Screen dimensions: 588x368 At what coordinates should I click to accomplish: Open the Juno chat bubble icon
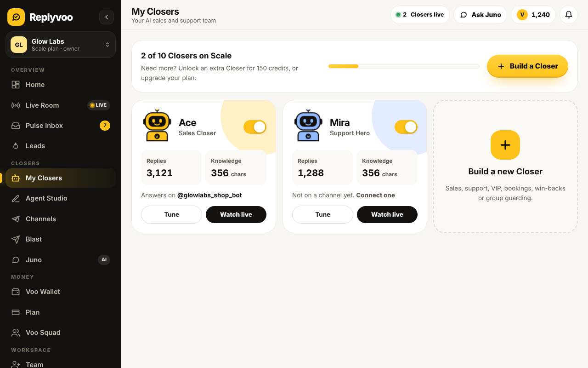[x=16, y=260]
